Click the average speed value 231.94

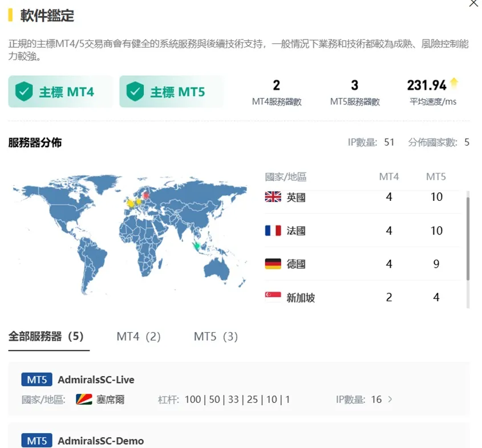(x=427, y=85)
